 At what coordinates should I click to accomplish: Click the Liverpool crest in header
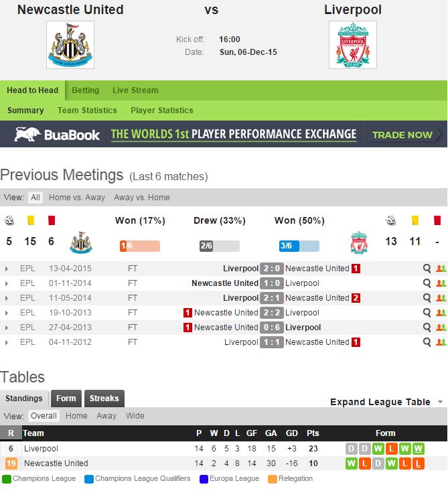pyautogui.click(x=352, y=45)
